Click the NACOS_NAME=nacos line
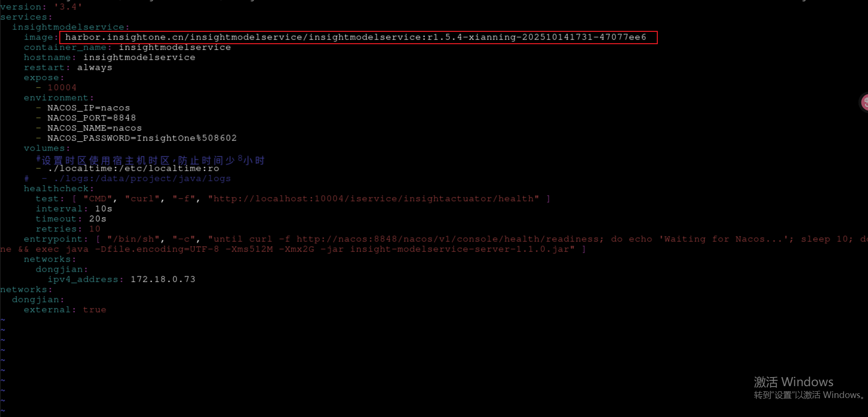This screenshot has width=868, height=417. click(94, 128)
